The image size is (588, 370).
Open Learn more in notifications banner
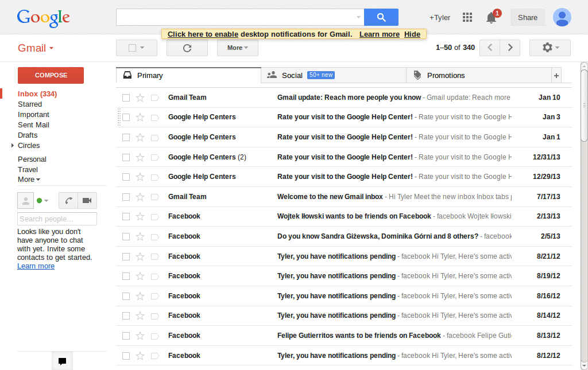380,34
